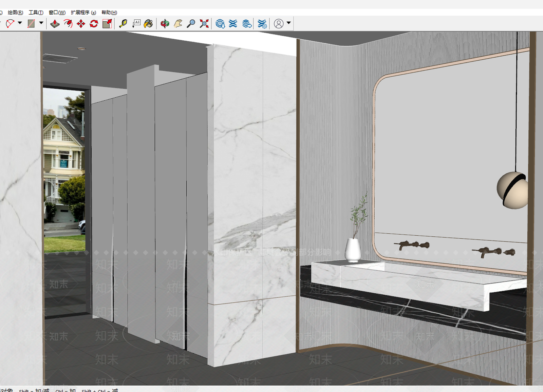The image size is (543, 392).
Task: Click the layered share model icon
Action: tap(247, 23)
